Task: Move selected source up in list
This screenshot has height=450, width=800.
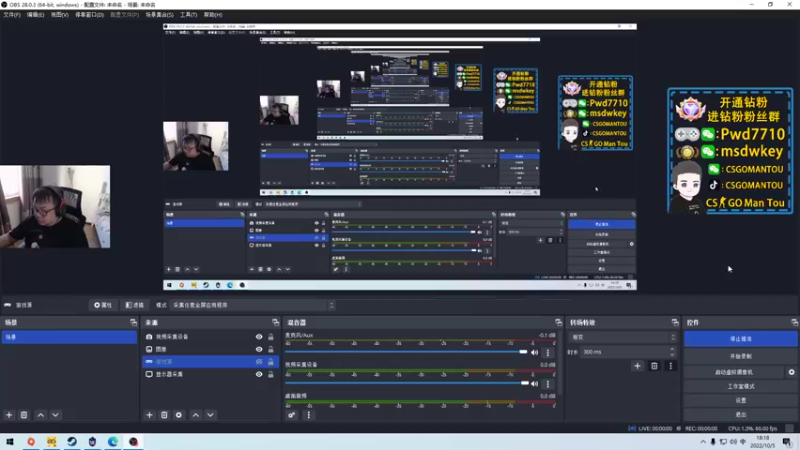Action: 196,415
